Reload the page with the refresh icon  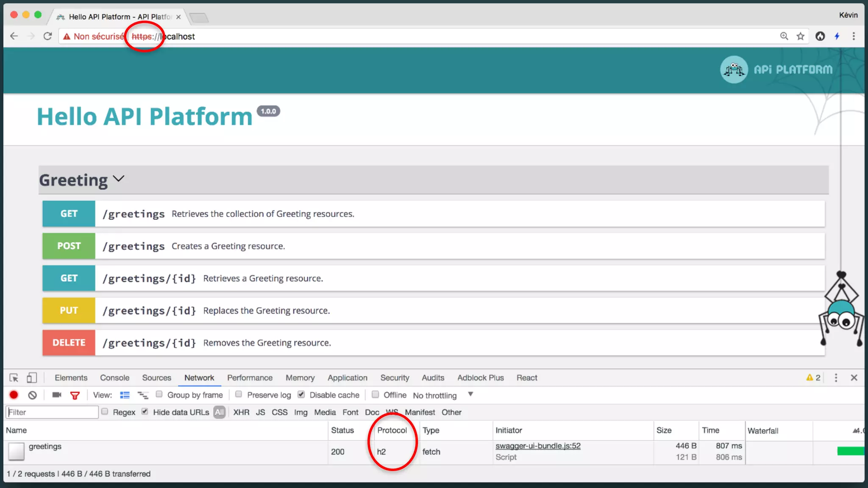pyautogui.click(x=47, y=36)
